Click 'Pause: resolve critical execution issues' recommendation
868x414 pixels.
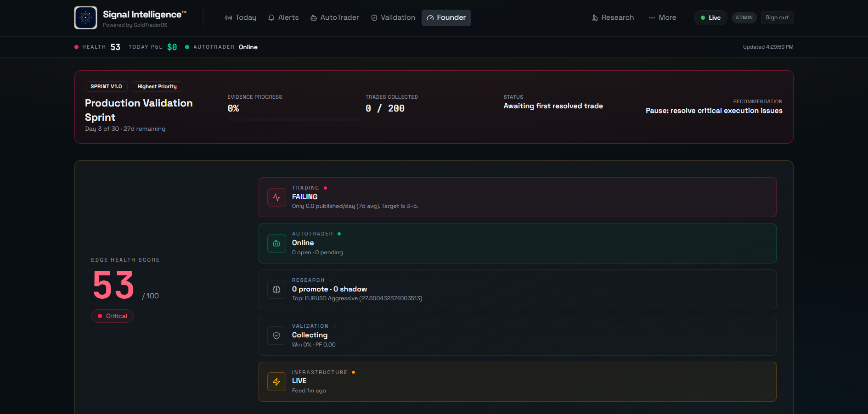714,111
